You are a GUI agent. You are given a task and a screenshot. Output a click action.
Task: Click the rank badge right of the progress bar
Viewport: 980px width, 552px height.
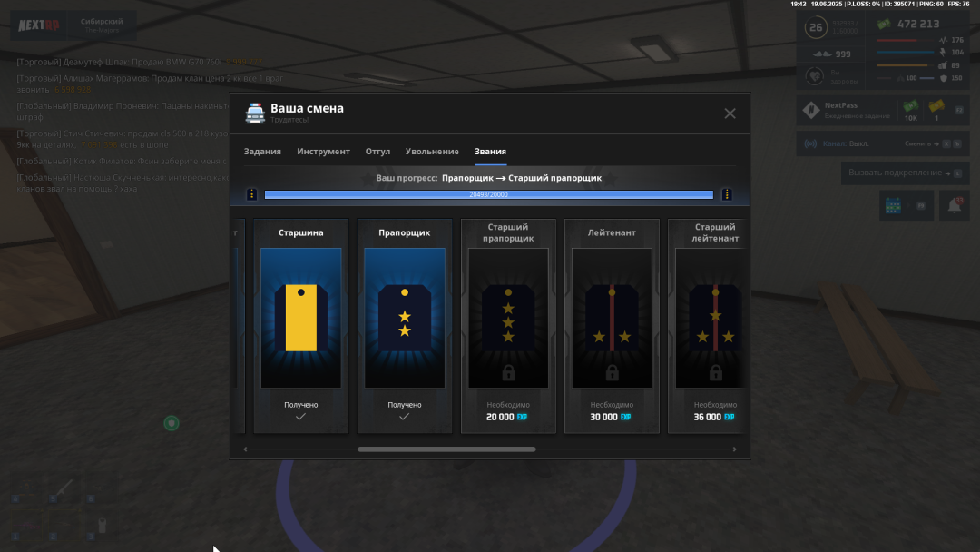point(726,194)
